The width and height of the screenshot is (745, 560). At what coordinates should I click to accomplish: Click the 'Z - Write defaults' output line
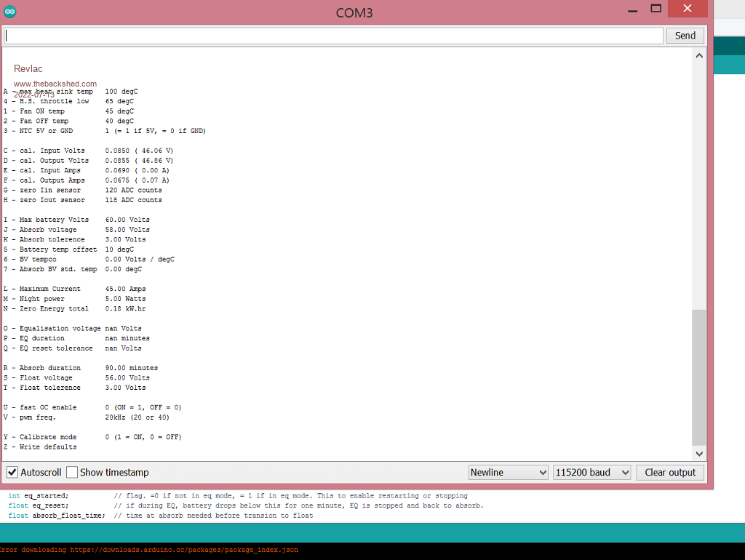(x=40, y=447)
